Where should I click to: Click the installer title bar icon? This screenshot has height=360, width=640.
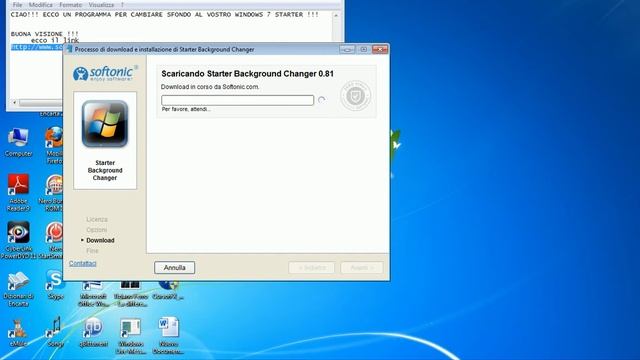pos(69,49)
